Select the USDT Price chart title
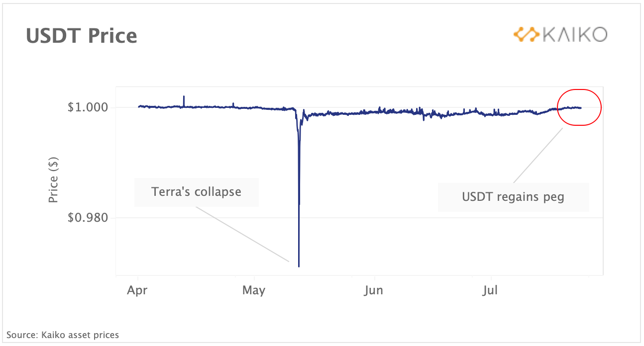This screenshot has width=644, height=346. point(82,36)
